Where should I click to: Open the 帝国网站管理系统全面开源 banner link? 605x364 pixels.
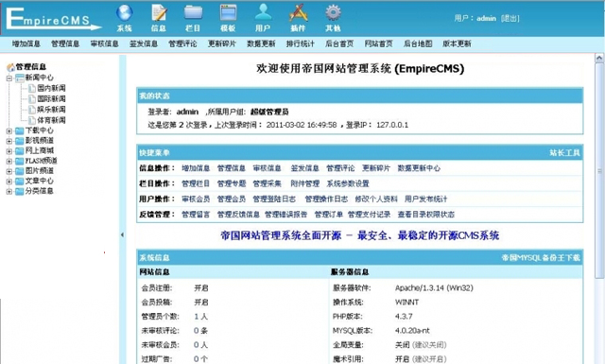(x=359, y=235)
